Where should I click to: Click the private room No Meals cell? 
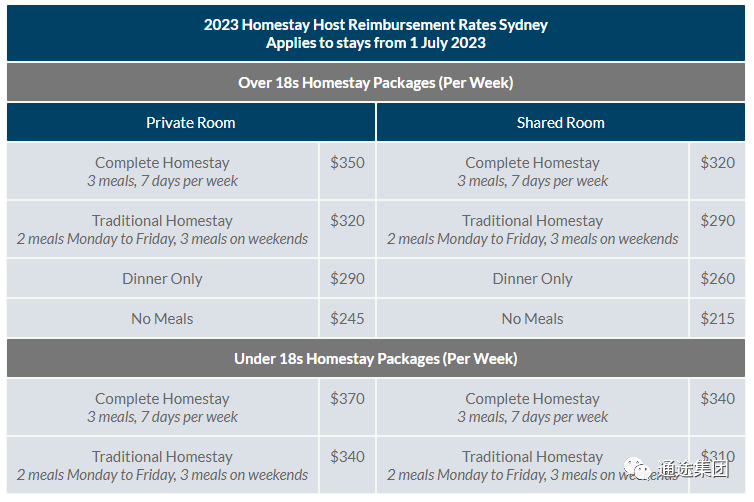(163, 318)
